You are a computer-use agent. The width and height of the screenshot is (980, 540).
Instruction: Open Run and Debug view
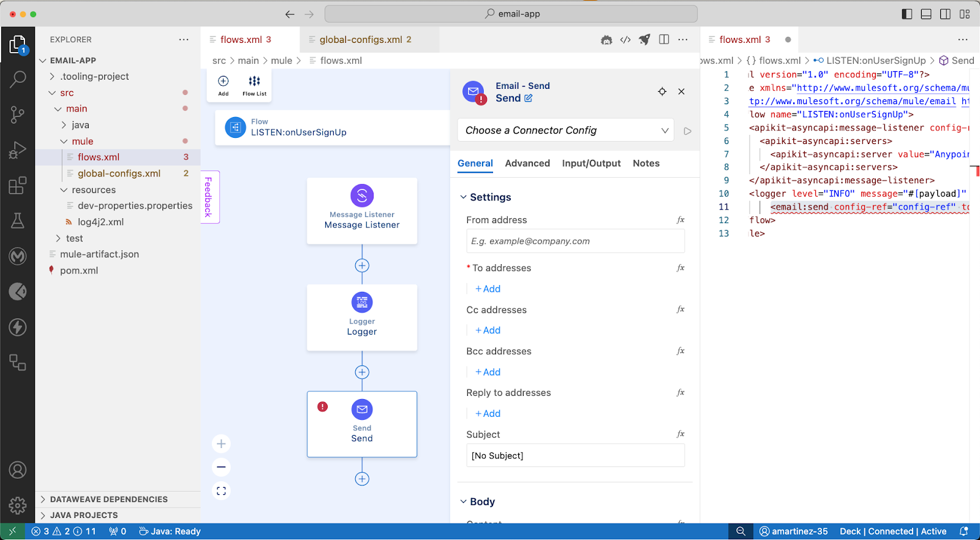click(18, 150)
